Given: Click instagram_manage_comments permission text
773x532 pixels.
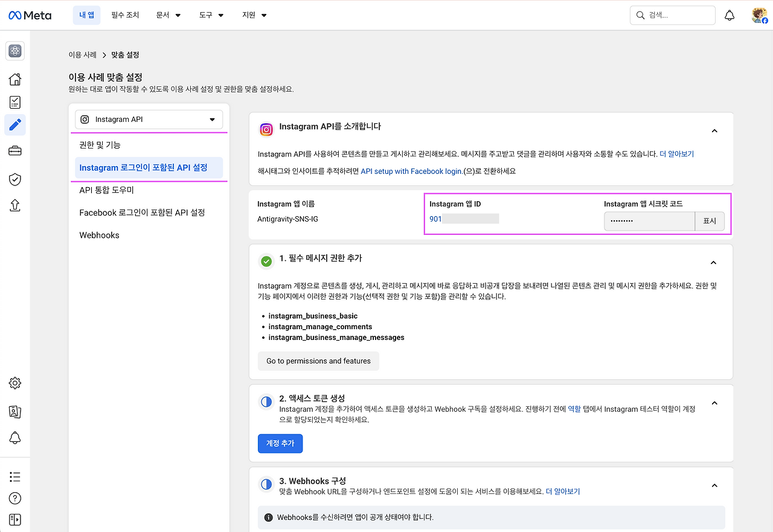Looking at the screenshot, I should 320,327.
